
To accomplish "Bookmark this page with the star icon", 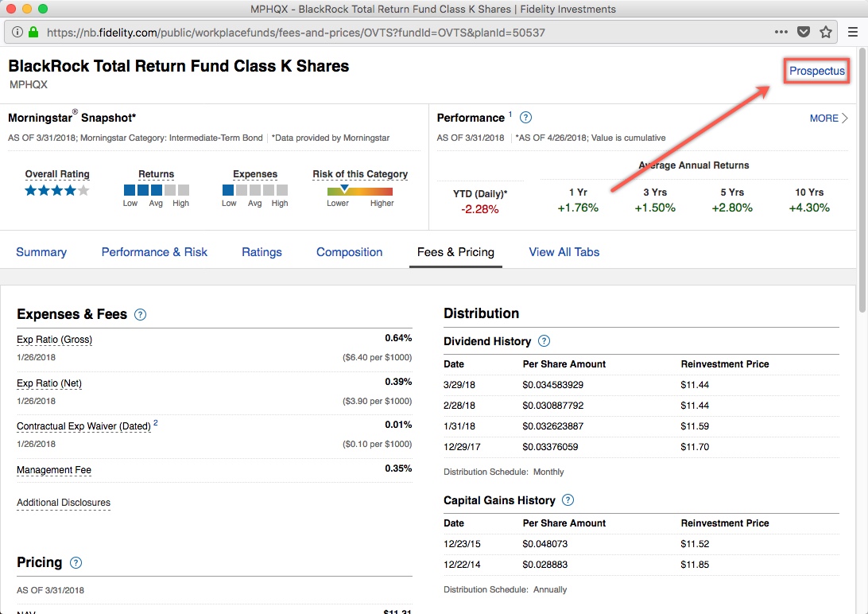I will (826, 32).
